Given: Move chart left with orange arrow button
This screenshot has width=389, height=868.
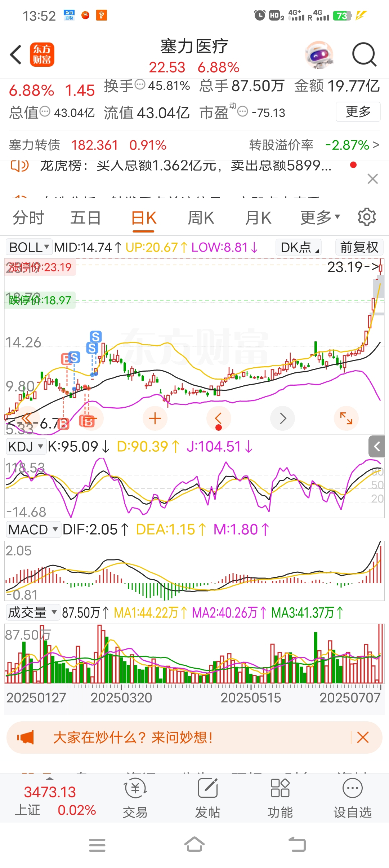Looking at the screenshot, I should point(218,418).
